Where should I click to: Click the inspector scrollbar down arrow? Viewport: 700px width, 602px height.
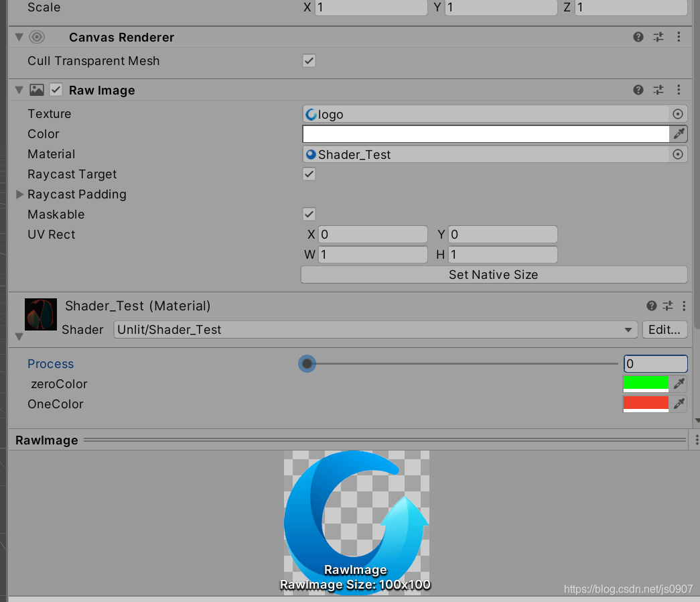click(x=697, y=420)
